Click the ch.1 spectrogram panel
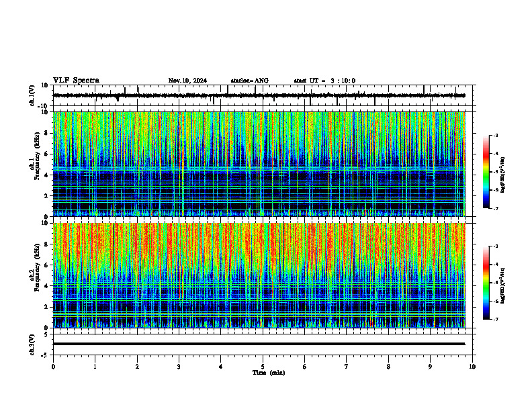Screen dimensions: 532x411 (x=259, y=164)
